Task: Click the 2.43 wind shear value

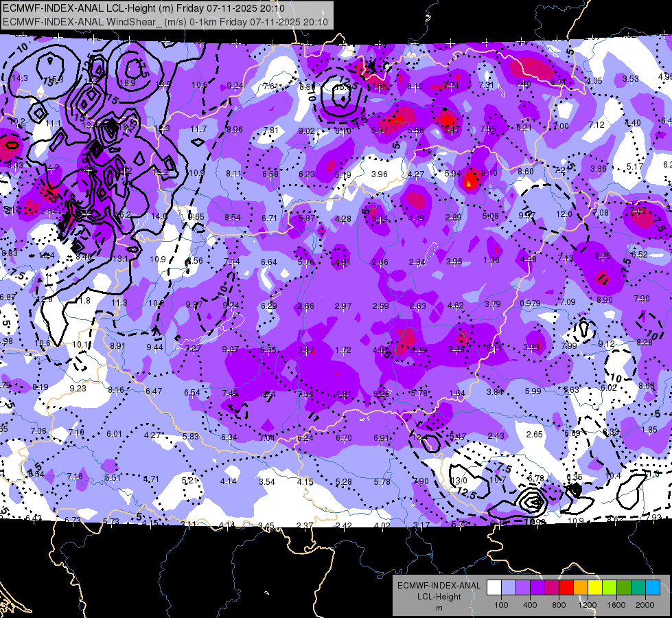Action: 496,436
